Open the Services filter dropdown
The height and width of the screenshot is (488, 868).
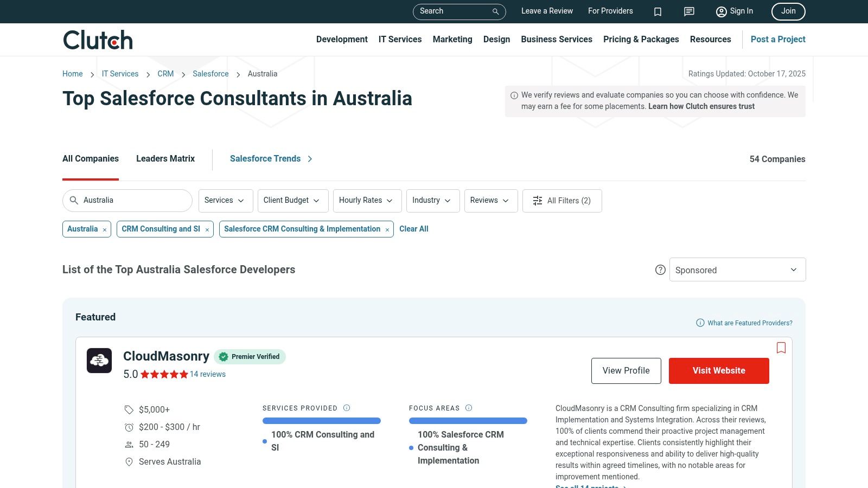[x=225, y=201]
